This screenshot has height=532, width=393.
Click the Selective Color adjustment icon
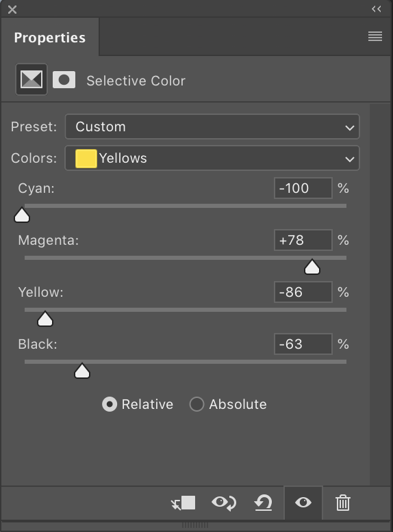pyautogui.click(x=31, y=79)
